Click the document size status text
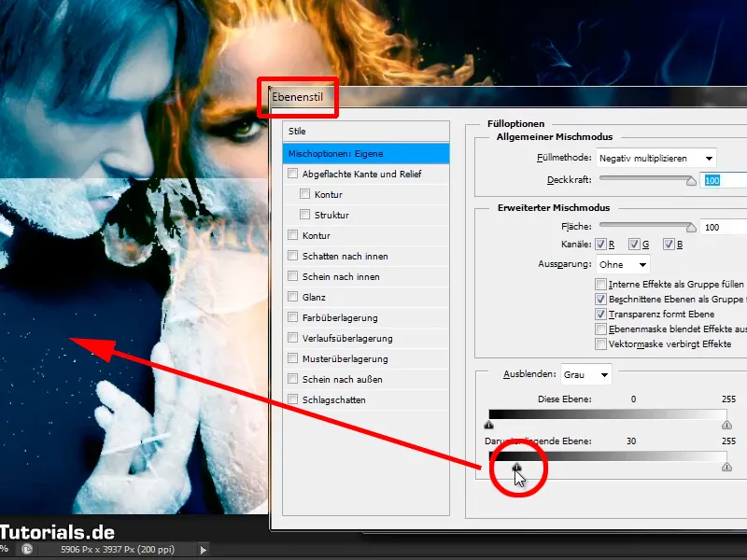 tap(118, 550)
